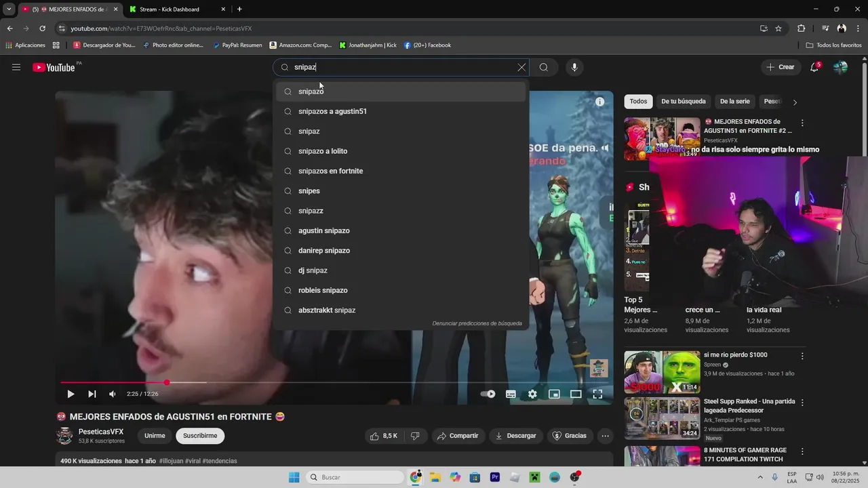Select the "dj snipaz" suggestion
The image size is (868, 488).
tap(401, 270)
